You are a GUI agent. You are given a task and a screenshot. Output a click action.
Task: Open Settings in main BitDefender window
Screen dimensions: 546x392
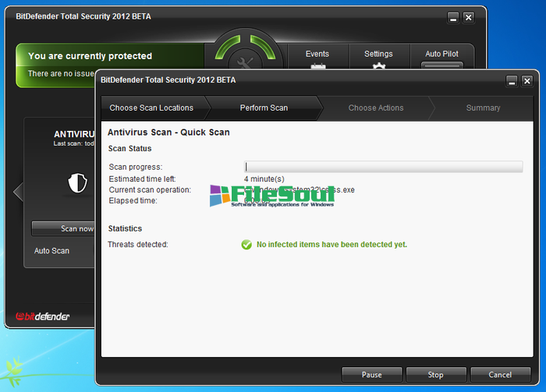point(378,57)
